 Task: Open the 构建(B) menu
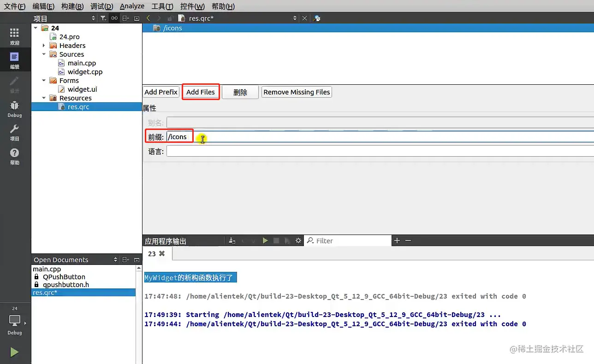coord(72,6)
